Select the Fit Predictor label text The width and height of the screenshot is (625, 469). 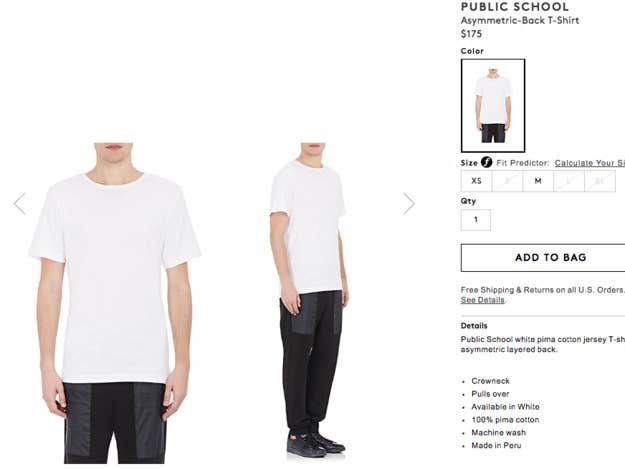tap(523, 163)
